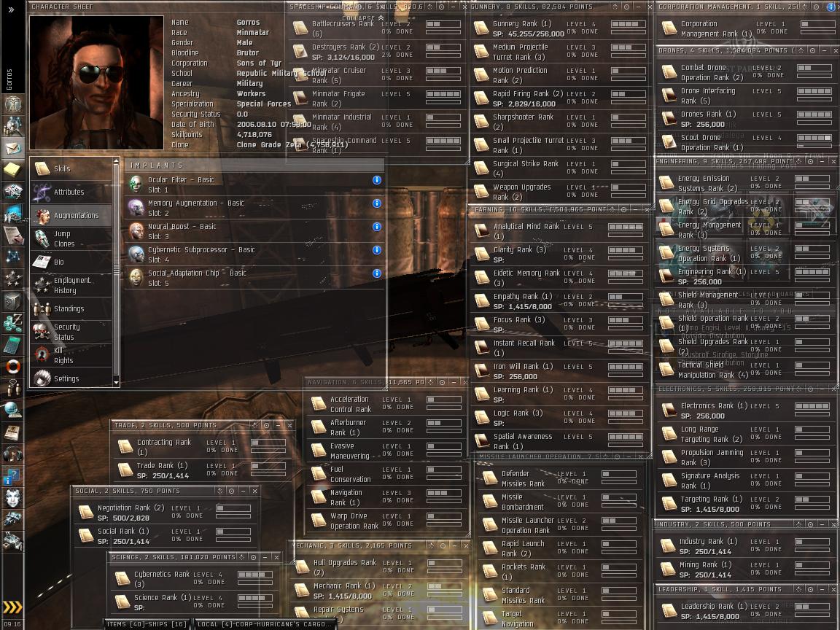Click the Cybernetics Rank skill book icon
This screenshot has width=840, height=630.
tap(122, 578)
